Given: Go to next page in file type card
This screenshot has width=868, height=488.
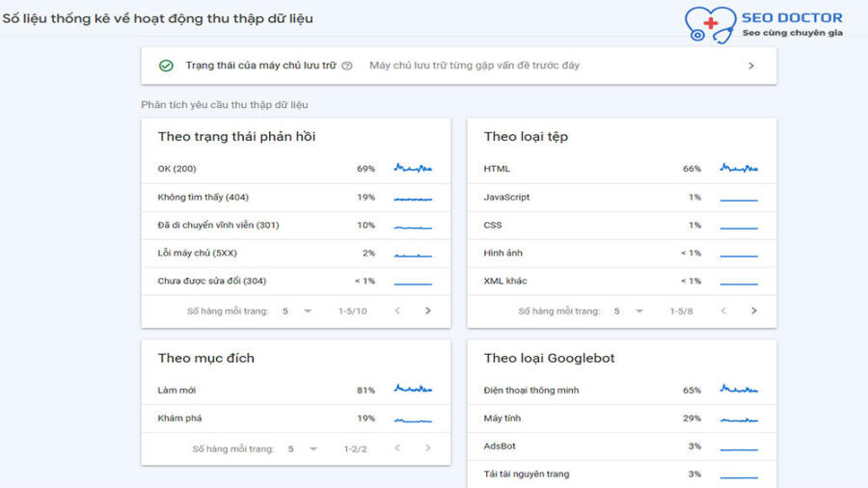Looking at the screenshot, I should (x=754, y=311).
